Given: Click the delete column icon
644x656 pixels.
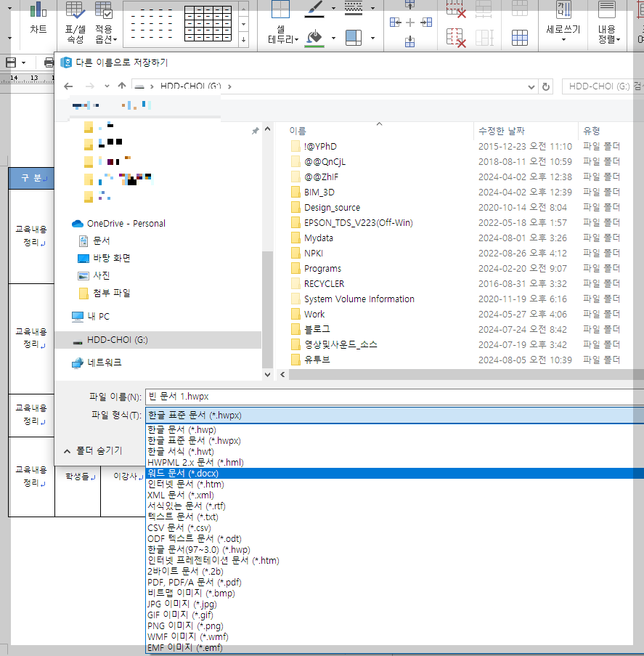Looking at the screenshot, I should 456,38.
